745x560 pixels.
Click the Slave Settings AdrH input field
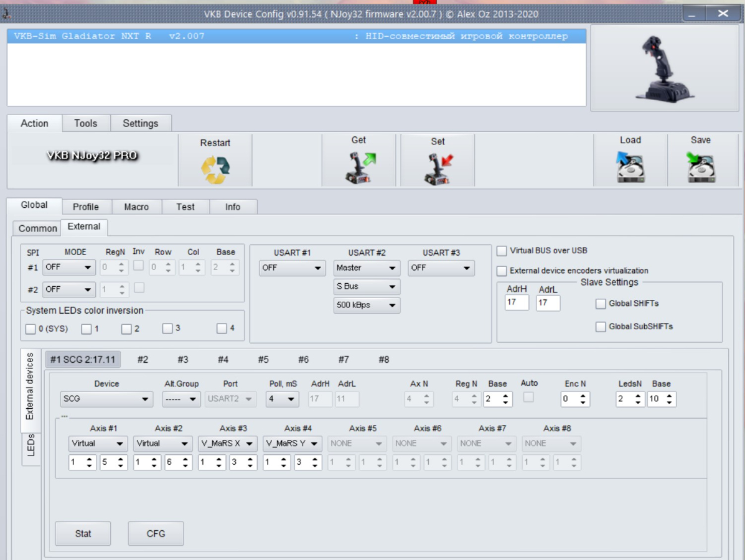click(x=517, y=302)
